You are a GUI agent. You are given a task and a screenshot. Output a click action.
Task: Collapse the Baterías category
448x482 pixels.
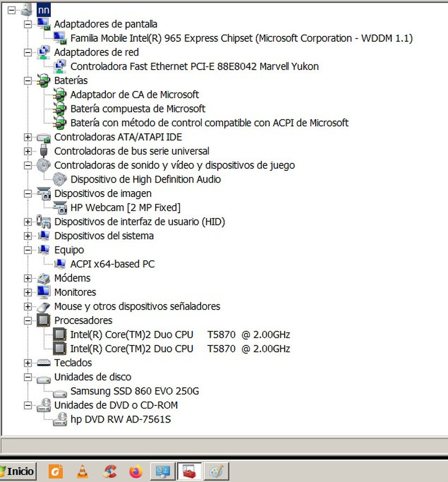coord(28,81)
